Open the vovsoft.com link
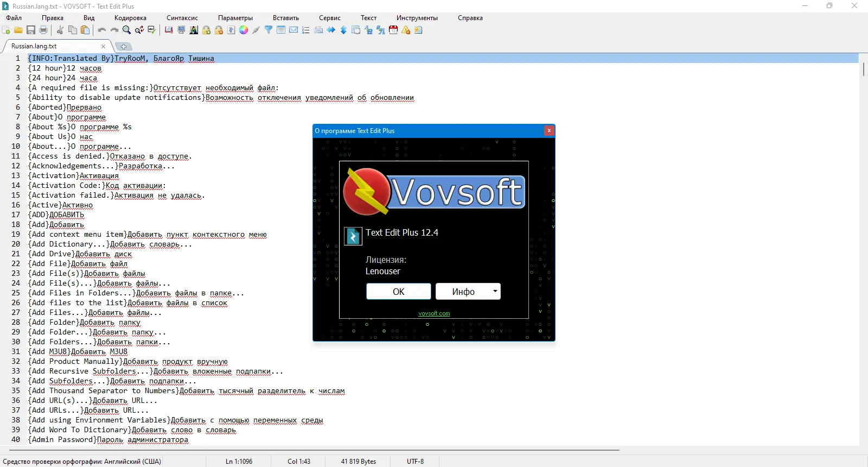Image resolution: width=868 pixels, height=467 pixels. click(x=434, y=314)
